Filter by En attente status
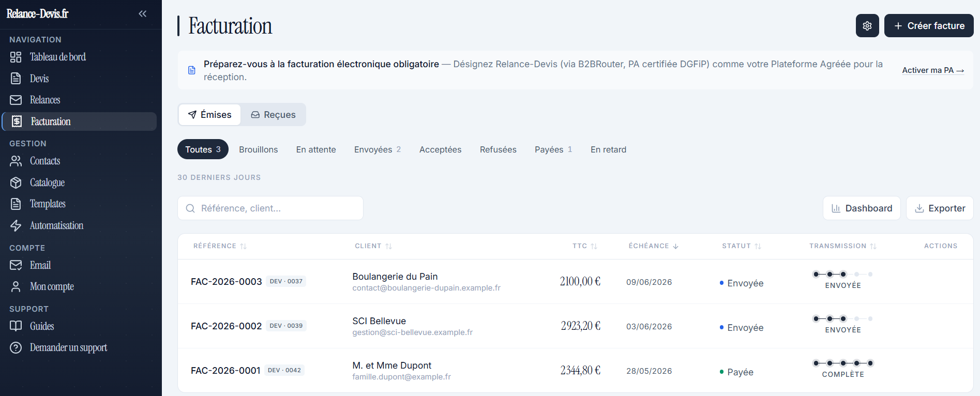The height and width of the screenshot is (396, 980). tap(316, 149)
